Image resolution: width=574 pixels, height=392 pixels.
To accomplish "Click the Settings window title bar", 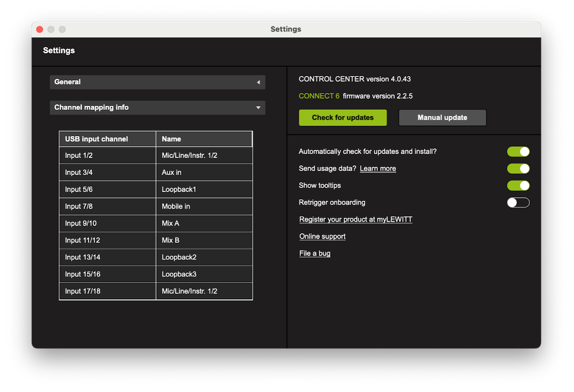I will (286, 29).
